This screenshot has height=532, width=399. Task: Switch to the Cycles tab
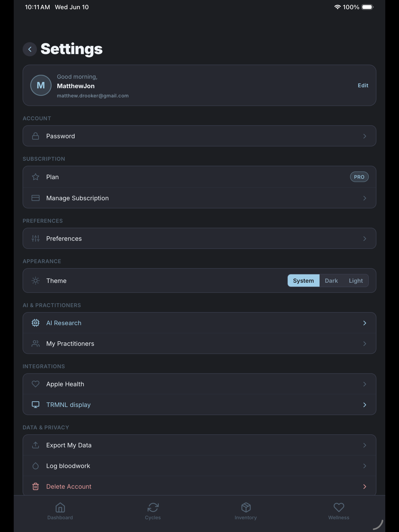(x=153, y=511)
